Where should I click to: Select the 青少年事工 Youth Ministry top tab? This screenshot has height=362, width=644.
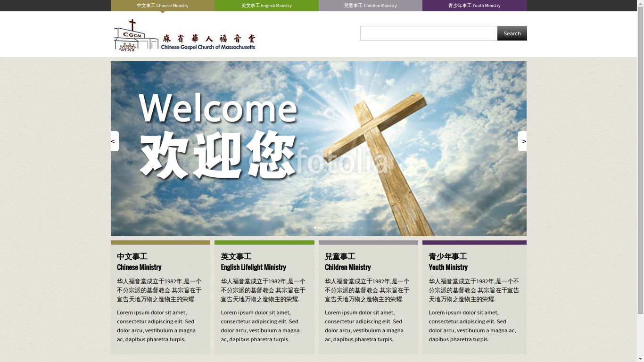[474, 6]
